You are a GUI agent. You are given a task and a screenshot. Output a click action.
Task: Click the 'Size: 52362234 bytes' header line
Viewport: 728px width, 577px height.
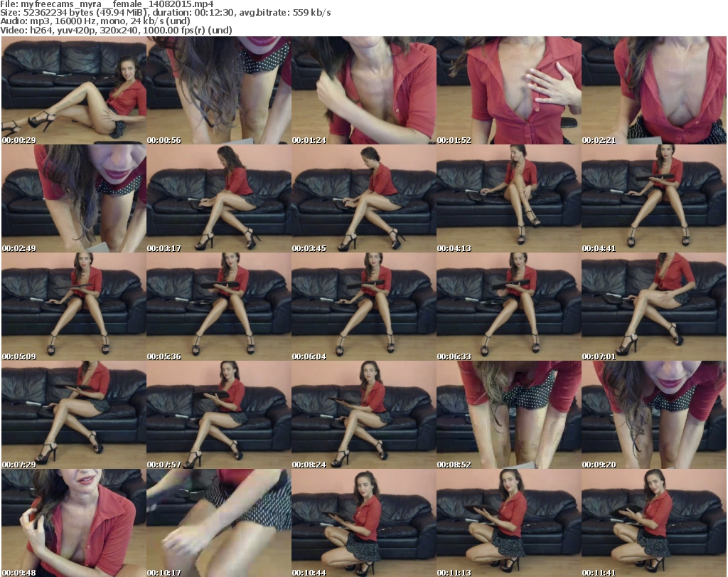coord(165,13)
